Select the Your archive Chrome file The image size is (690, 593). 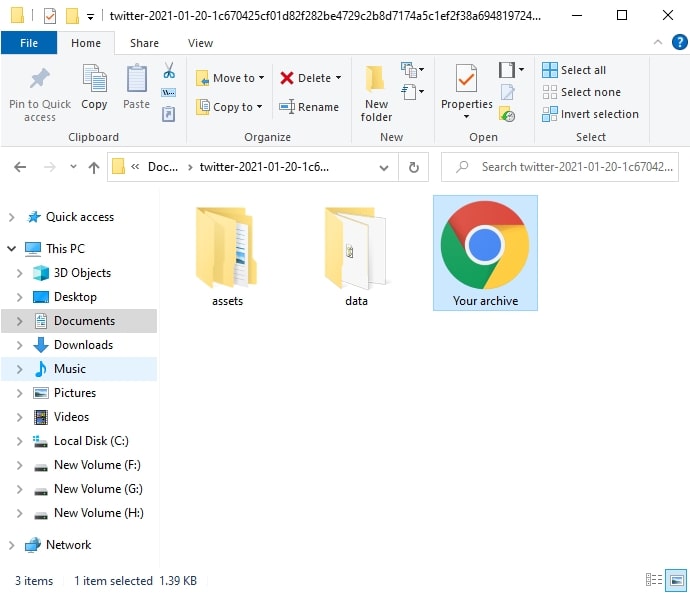[485, 253]
